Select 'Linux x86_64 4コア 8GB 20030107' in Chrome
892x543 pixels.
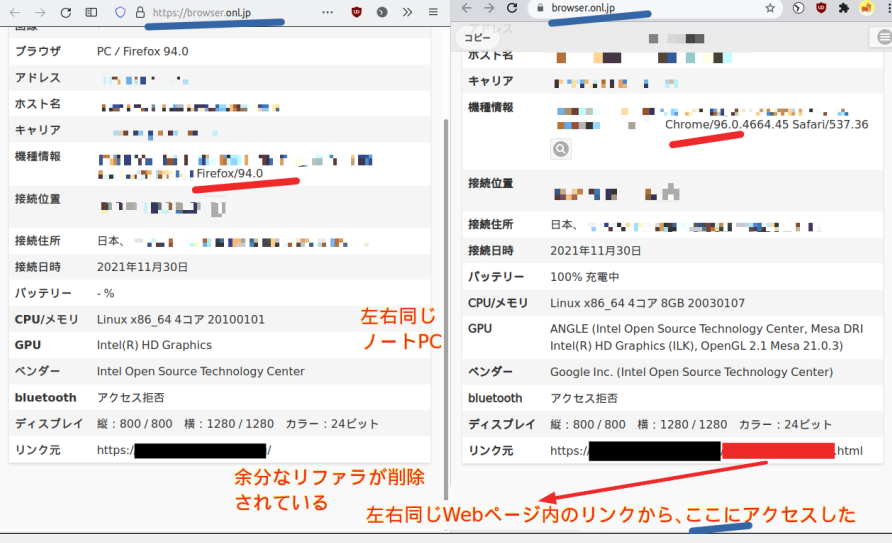pyautogui.click(x=647, y=303)
